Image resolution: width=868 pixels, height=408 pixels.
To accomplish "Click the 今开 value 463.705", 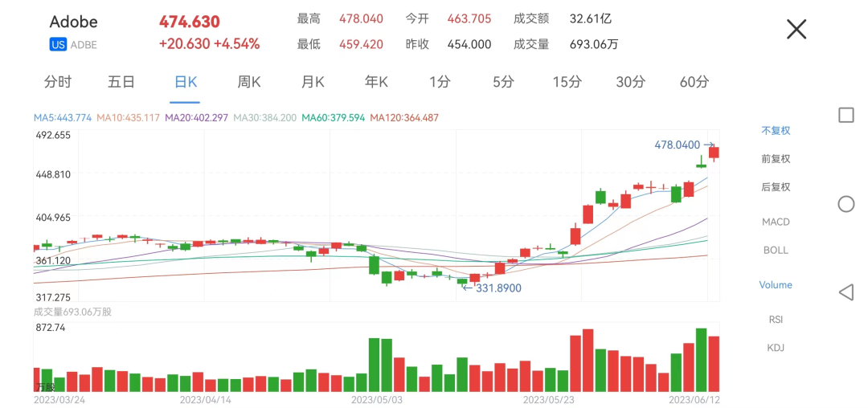I will (x=469, y=18).
